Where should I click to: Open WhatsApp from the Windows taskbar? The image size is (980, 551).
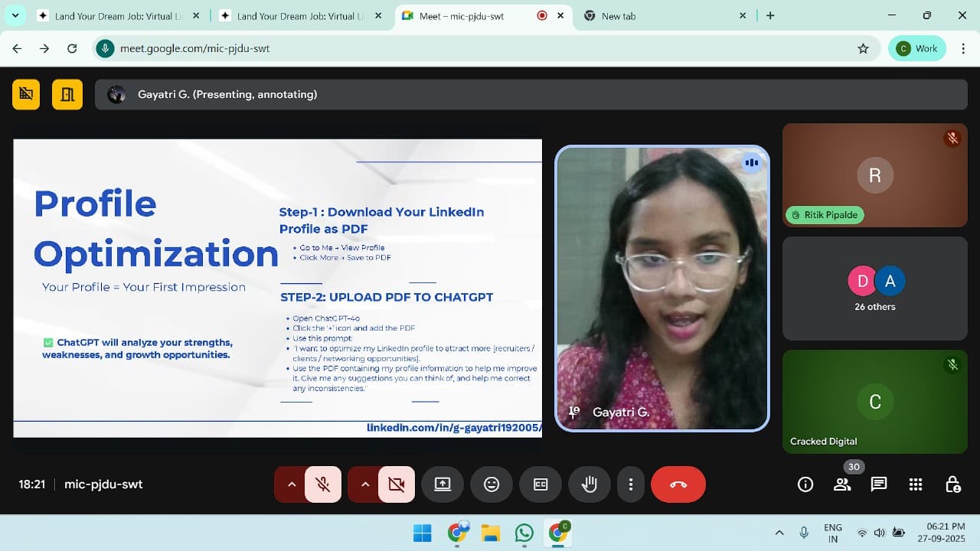(524, 533)
